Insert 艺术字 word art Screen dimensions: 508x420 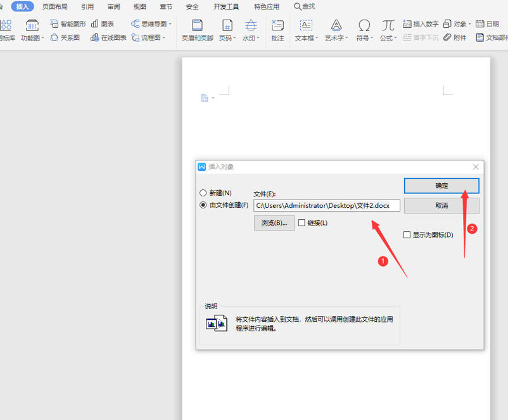click(x=336, y=30)
